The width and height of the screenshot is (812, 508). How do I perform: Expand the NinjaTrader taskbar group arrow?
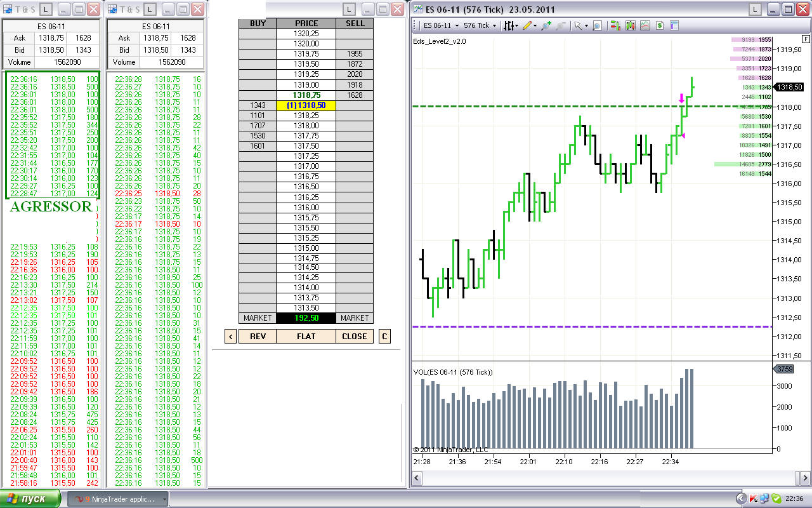(165, 499)
